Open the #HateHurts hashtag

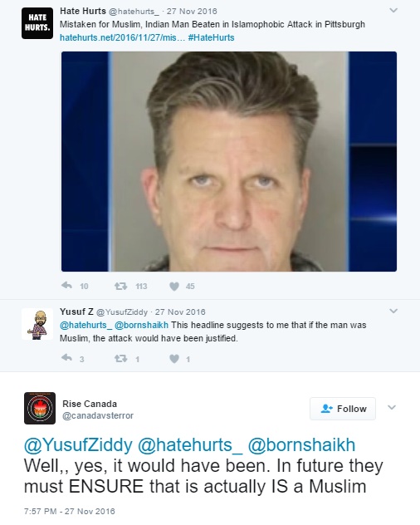point(211,37)
